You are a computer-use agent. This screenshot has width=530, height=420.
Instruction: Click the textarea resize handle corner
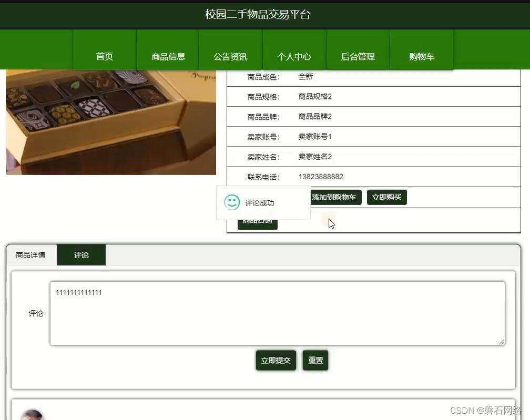502,342
